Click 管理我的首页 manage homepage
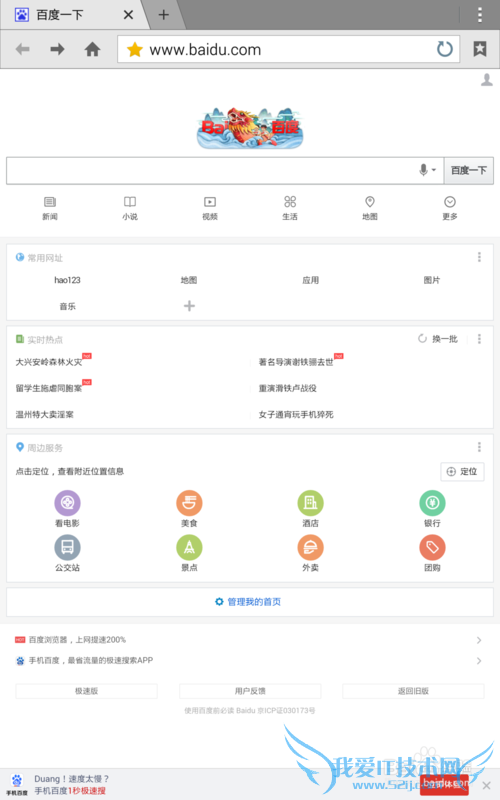Viewport: 500px width, 800px height. (248, 602)
